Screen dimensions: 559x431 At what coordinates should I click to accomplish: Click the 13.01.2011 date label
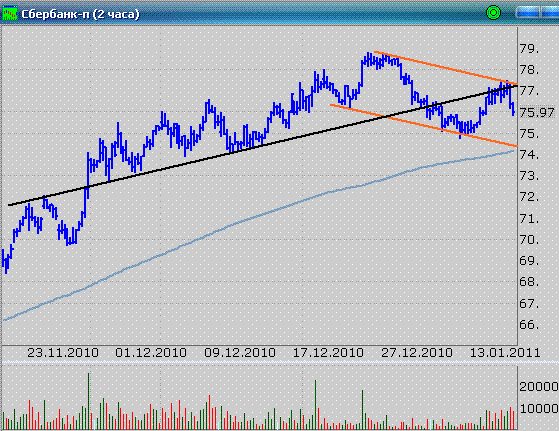(505, 353)
